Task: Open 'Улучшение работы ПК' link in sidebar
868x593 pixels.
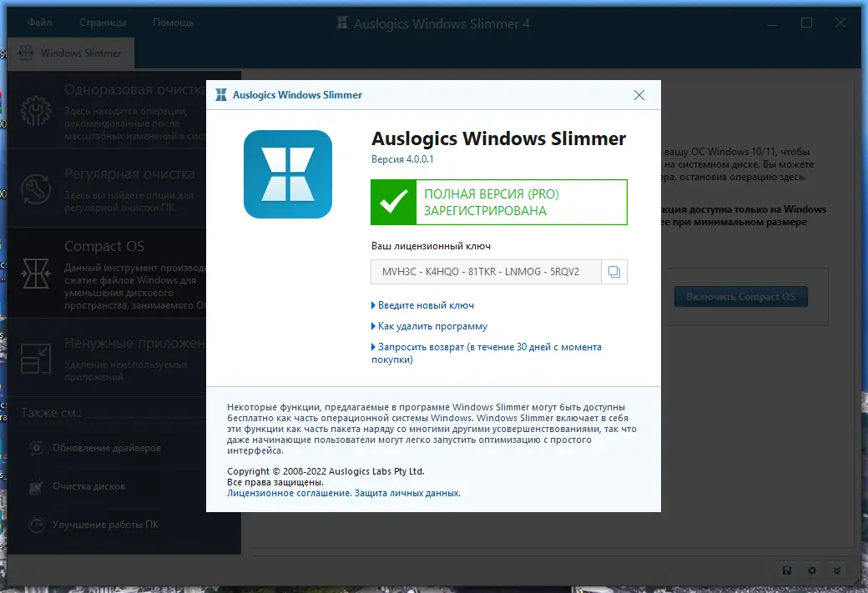Action: pos(105,525)
